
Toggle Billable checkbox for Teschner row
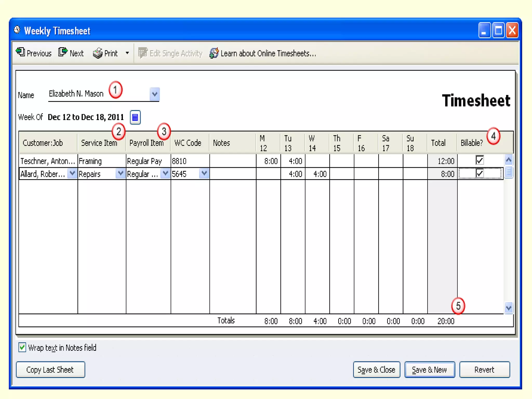tap(480, 160)
